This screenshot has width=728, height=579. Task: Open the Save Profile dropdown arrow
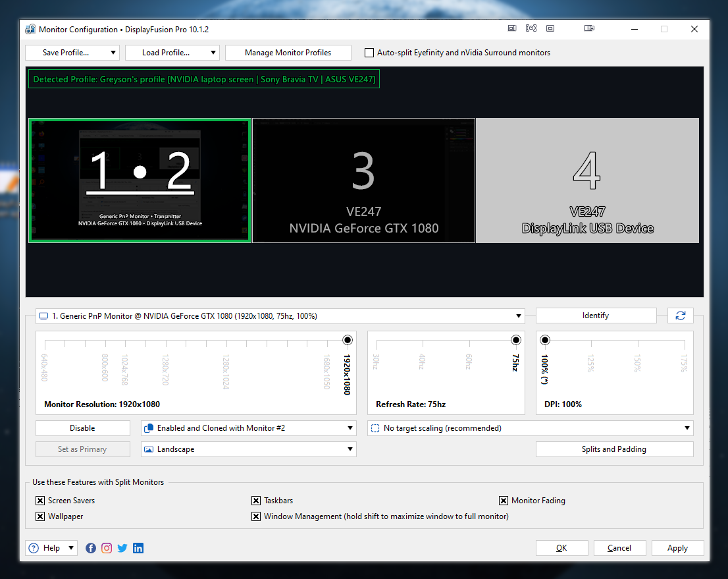click(x=113, y=53)
